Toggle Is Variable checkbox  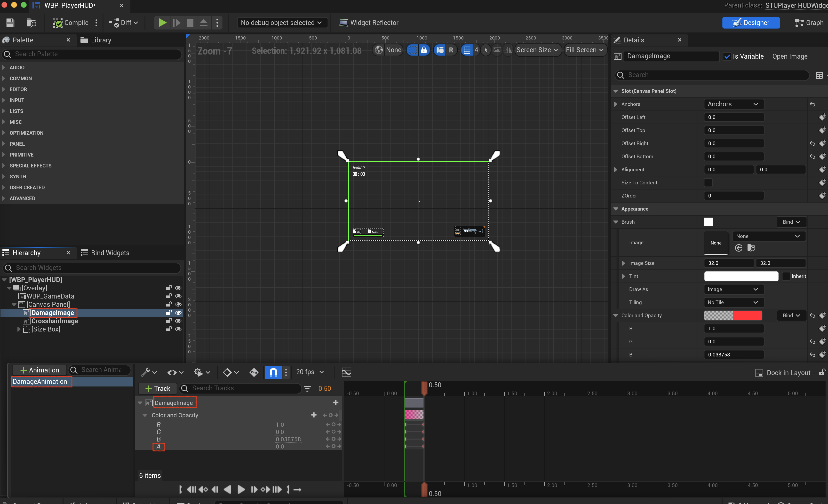(727, 56)
